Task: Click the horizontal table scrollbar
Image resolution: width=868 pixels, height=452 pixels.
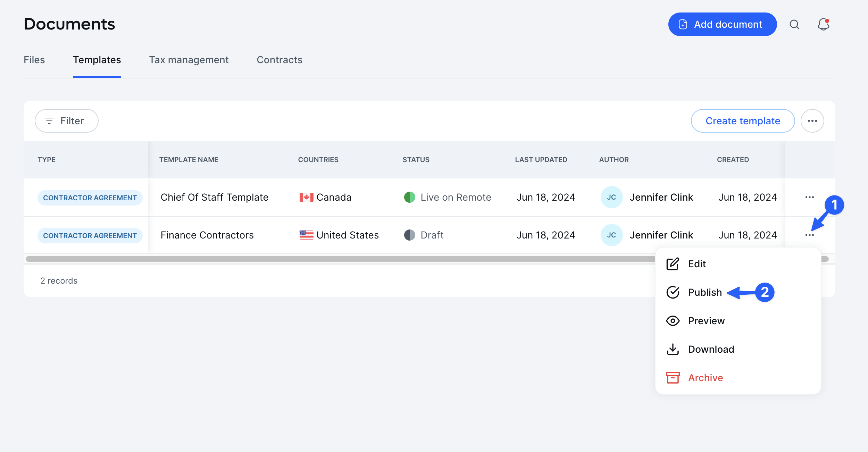Action: [x=427, y=259]
